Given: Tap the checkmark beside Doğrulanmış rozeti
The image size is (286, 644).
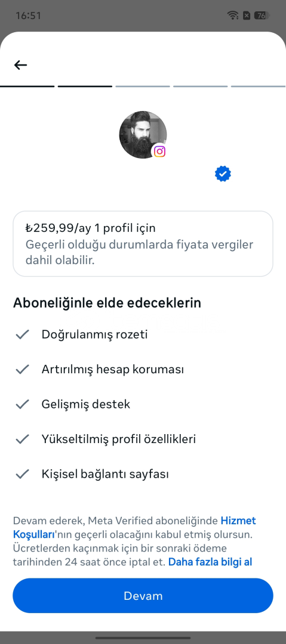Looking at the screenshot, I should [x=22, y=335].
